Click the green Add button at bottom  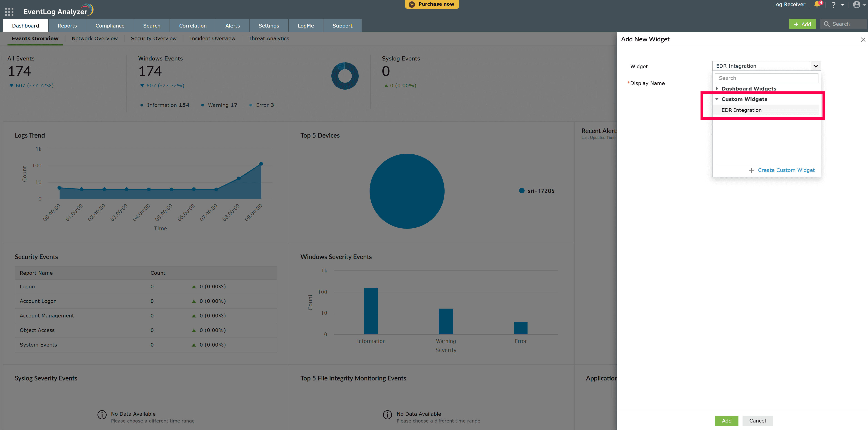pyautogui.click(x=726, y=420)
